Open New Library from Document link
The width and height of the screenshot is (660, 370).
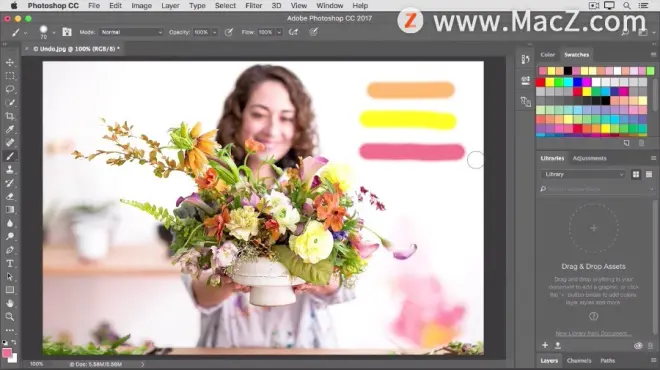click(593, 333)
